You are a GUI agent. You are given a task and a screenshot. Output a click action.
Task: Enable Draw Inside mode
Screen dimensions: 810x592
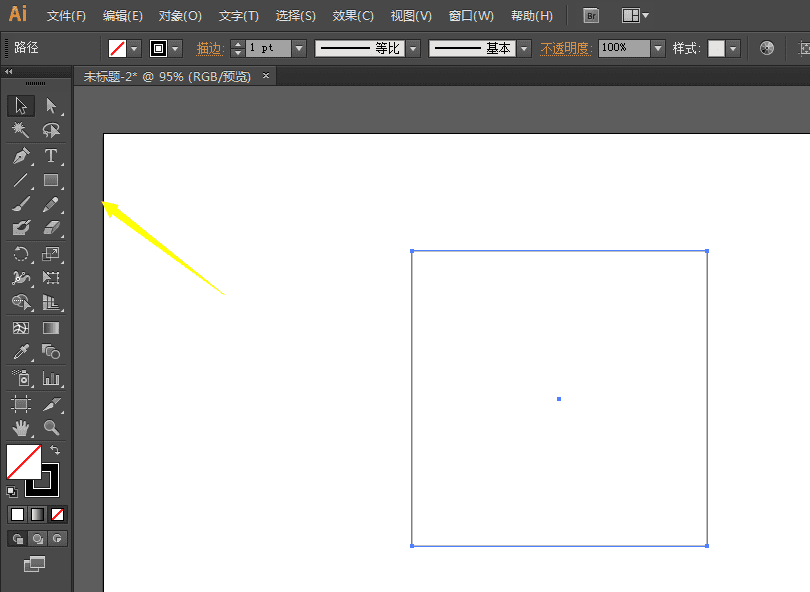(57, 539)
